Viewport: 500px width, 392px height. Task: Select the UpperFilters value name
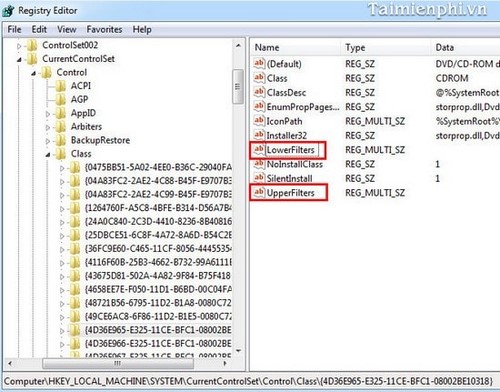[291, 193]
